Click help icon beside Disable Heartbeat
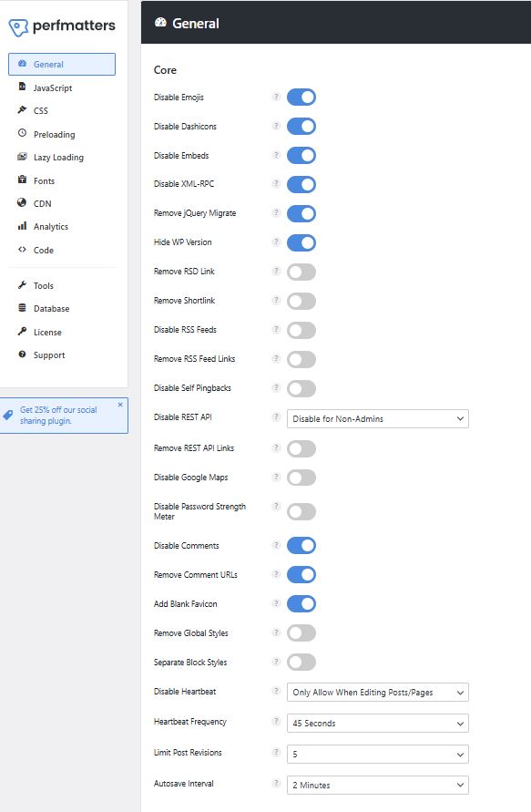Image resolution: width=531 pixels, height=812 pixels. pos(276,691)
